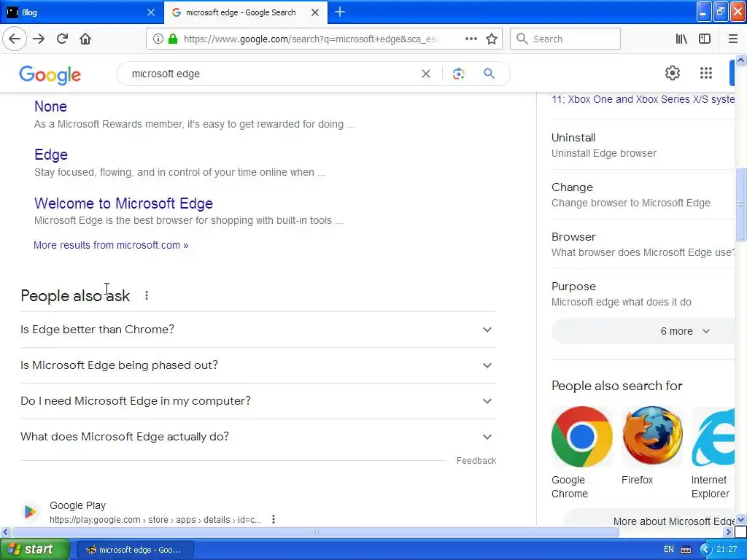747x560 pixels.
Task: Close the Google Search tab
Action: (x=315, y=12)
